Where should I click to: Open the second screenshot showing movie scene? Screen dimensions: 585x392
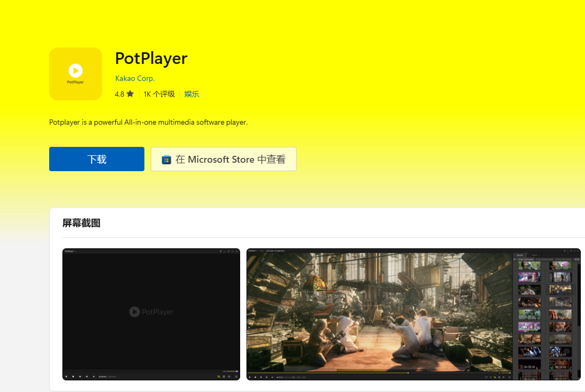[414, 314]
